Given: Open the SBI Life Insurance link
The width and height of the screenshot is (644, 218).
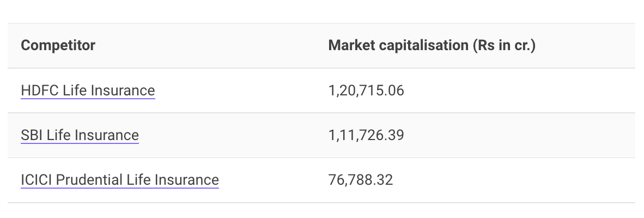Looking at the screenshot, I should click(80, 136).
